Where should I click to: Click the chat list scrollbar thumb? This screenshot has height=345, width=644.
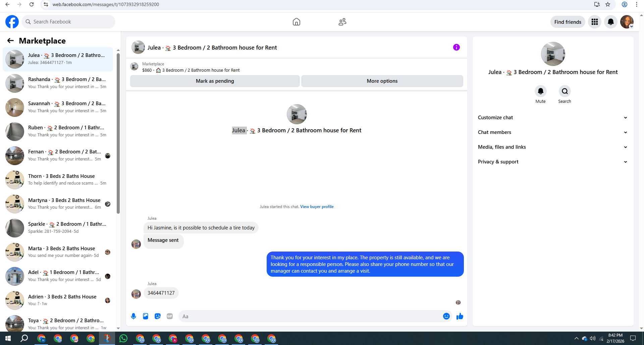point(118,133)
